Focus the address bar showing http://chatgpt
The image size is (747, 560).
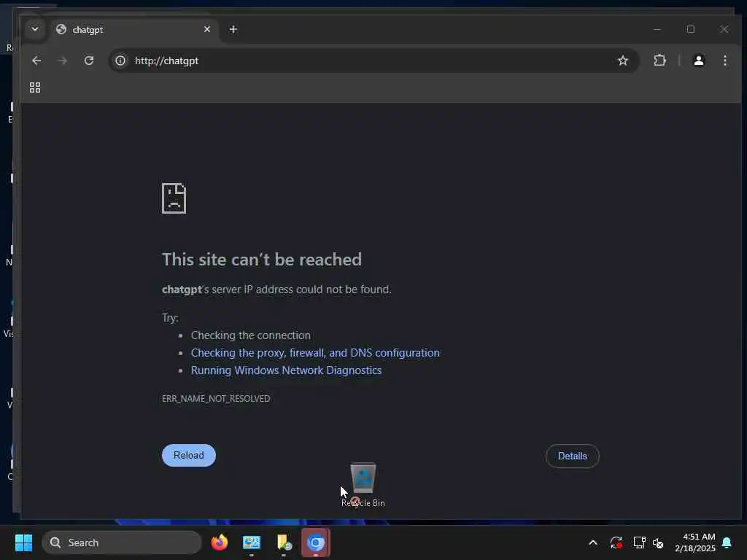click(x=374, y=61)
